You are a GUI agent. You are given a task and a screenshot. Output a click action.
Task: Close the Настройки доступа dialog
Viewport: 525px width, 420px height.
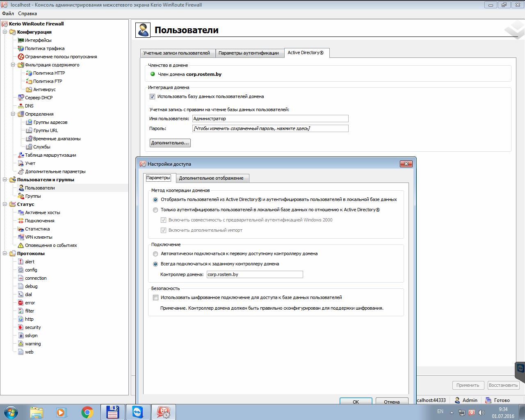pyautogui.click(x=406, y=164)
